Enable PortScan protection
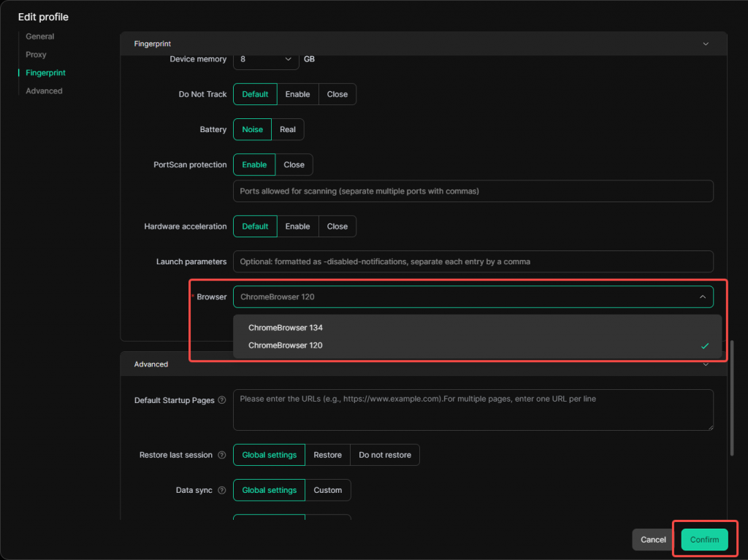Image resolution: width=748 pixels, height=560 pixels. [x=253, y=165]
